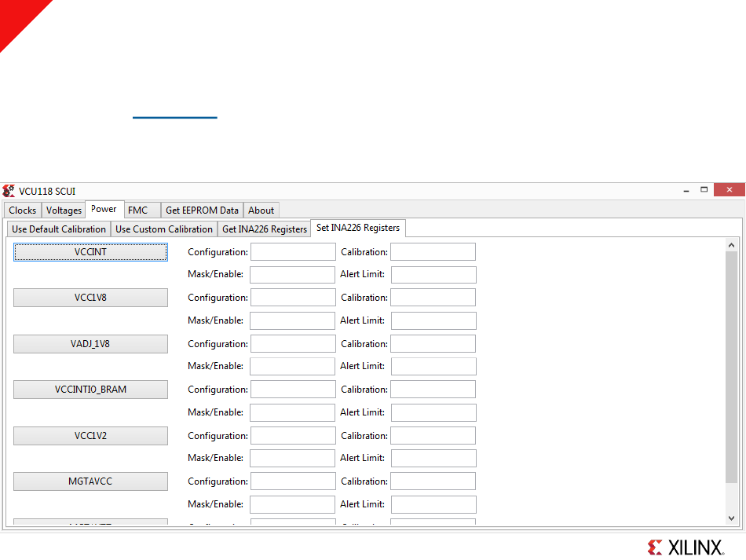Open the About tab
This screenshot has width=746, height=560.
[x=261, y=210]
